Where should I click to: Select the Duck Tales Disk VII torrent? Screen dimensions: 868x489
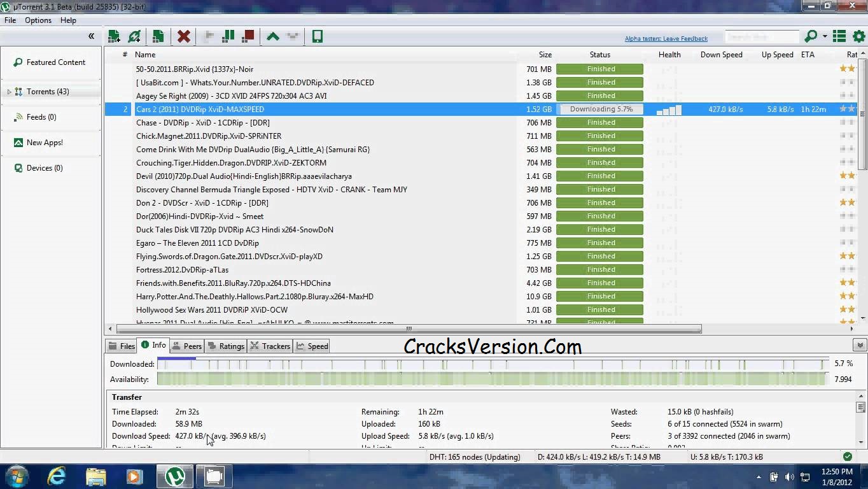coord(480,229)
